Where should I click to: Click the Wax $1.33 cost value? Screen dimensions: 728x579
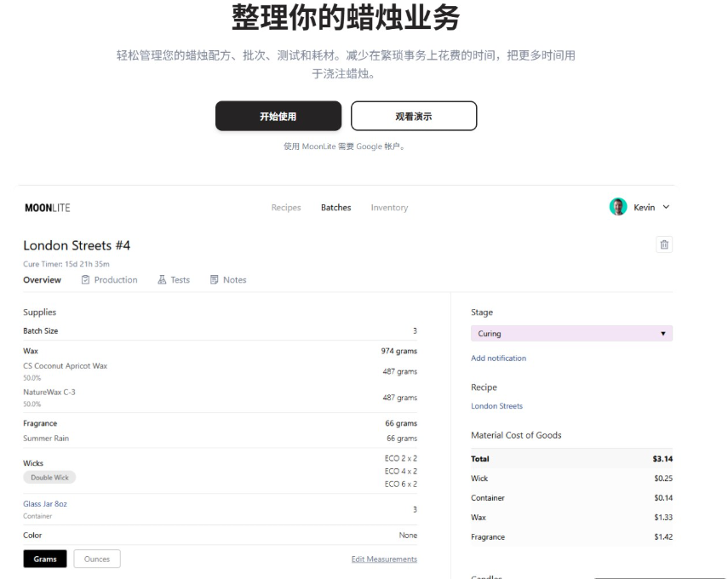[x=663, y=517]
